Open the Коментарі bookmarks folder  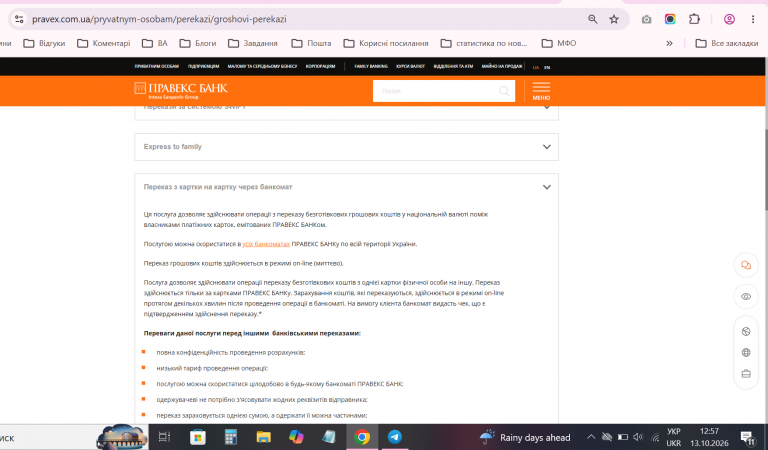pyautogui.click(x=104, y=43)
